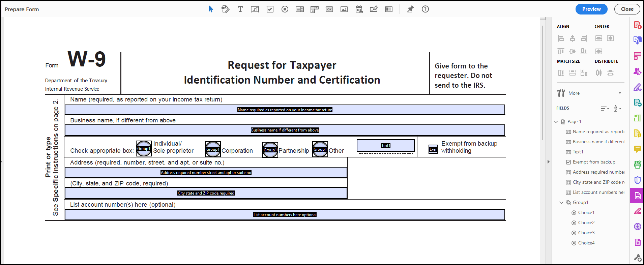Click the Close button in the Prepare Form bar
644x265 pixels.
click(x=627, y=9)
